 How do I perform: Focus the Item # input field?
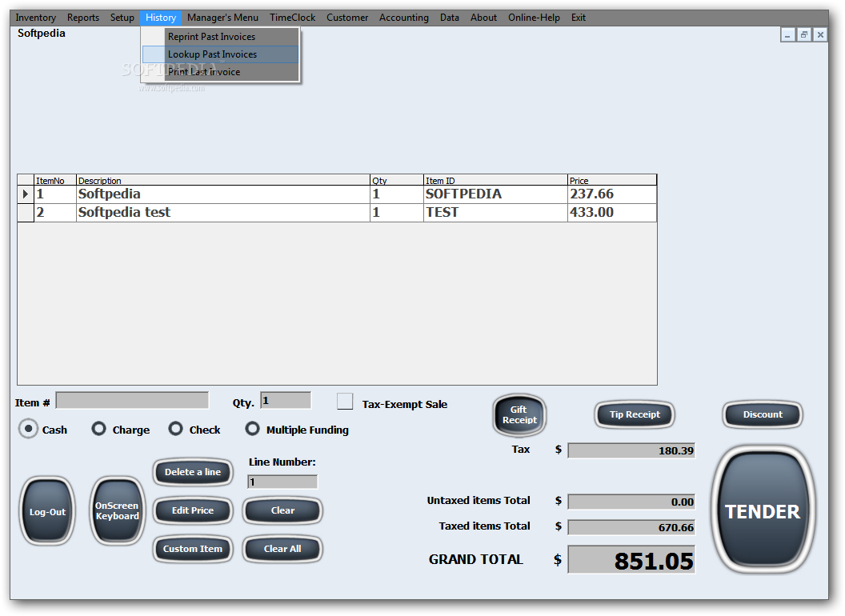coord(132,401)
